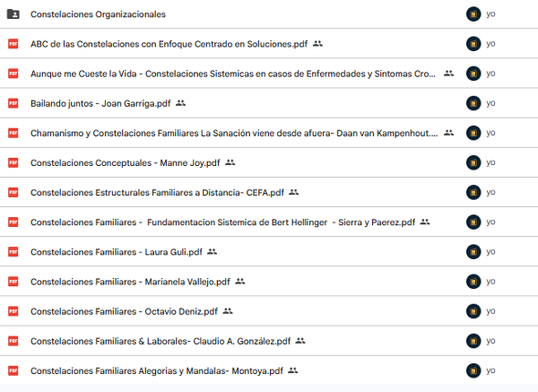Viewport: 538px width, 392px height.
Task: Select Bailando juntos - Joan Garriga.pdf
Action: [100, 103]
